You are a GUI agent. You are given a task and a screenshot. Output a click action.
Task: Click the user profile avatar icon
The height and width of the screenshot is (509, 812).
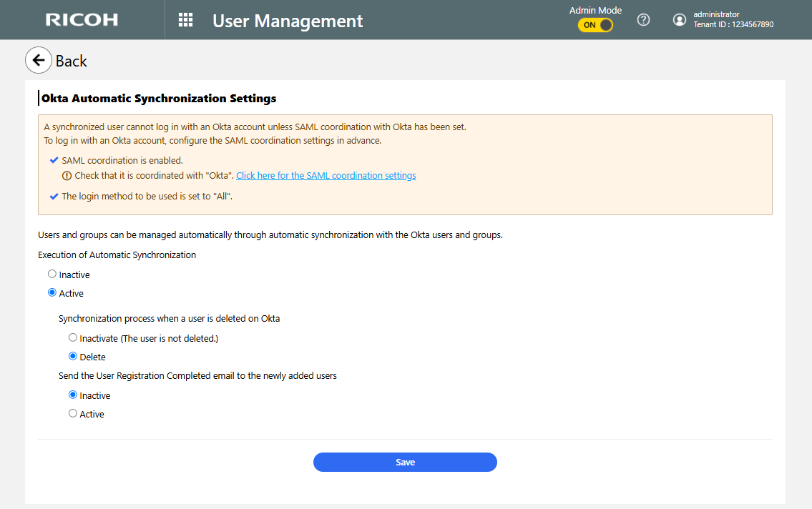point(679,20)
